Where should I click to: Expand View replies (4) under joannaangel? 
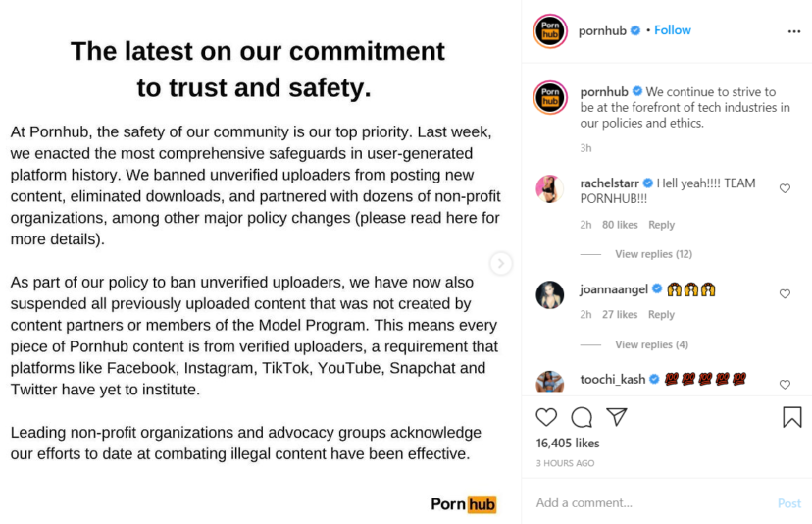pos(651,344)
